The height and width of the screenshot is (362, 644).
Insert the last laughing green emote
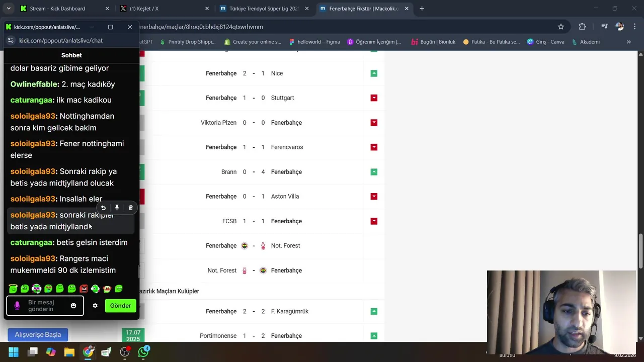[x=119, y=289]
